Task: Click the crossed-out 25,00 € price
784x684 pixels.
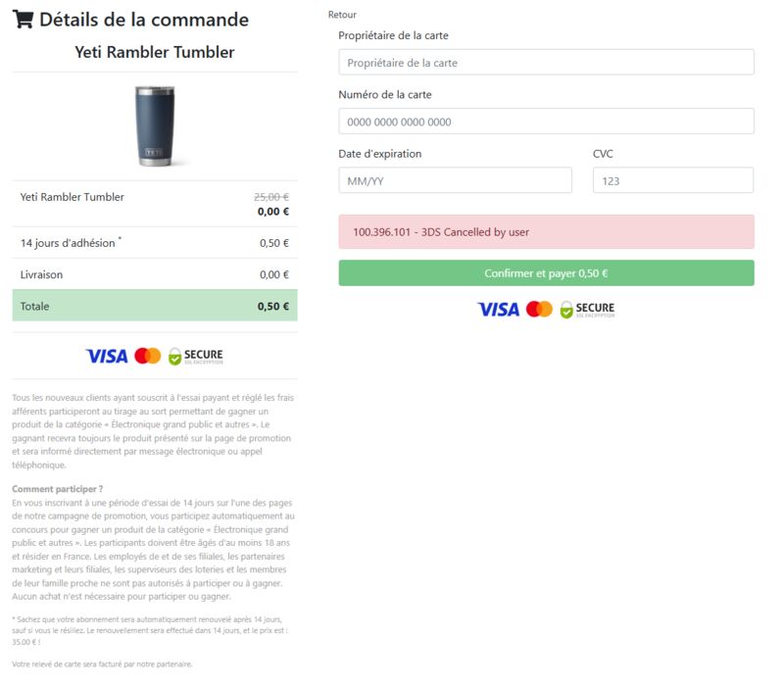Action: 271,196
